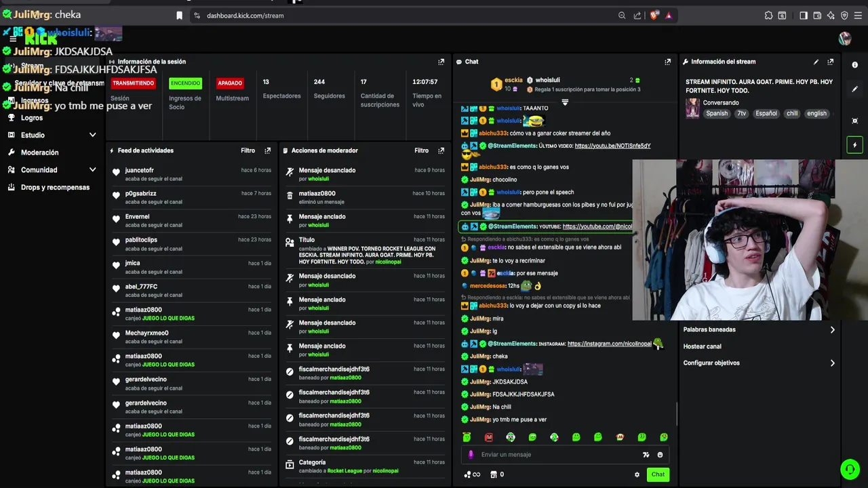Click the channel points infinity icon
Screen dimensions: 868x488
[x=472, y=474]
